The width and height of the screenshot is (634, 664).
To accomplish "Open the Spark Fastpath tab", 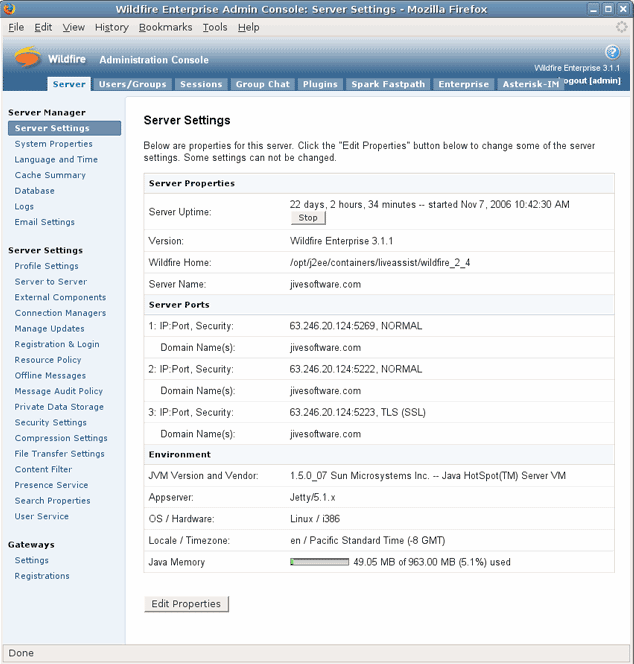I will pos(389,84).
